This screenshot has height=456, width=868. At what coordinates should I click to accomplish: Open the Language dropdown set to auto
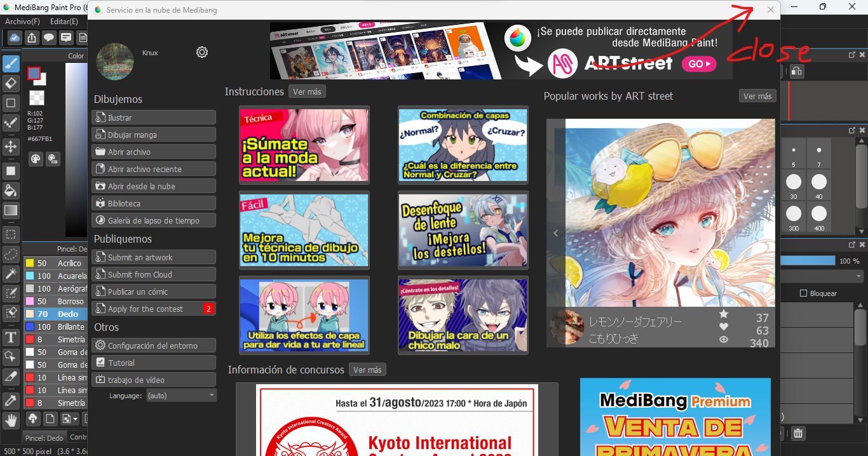coord(181,395)
